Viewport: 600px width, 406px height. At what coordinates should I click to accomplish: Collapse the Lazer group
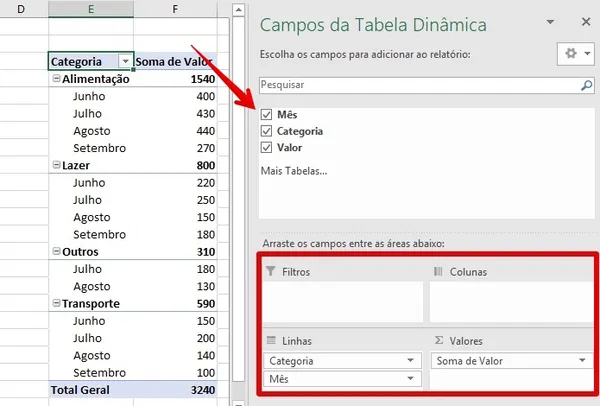[x=56, y=165]
